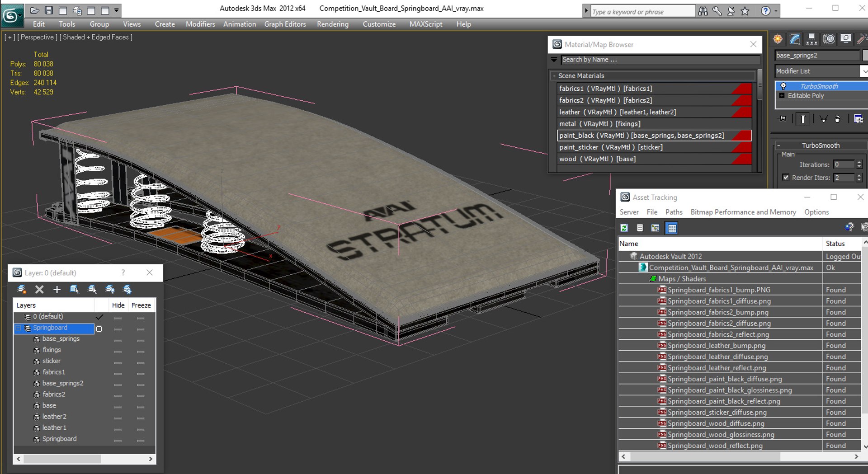Image resolution: width=868 pixels, height=474 pixels.
Task: Expand the Editable Poly sub-object plus box
Action: pos(782,96)
